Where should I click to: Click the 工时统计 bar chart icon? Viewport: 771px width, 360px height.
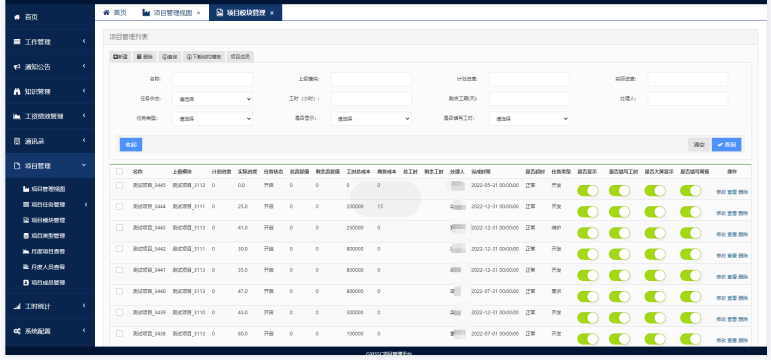[x=17, y=306]
